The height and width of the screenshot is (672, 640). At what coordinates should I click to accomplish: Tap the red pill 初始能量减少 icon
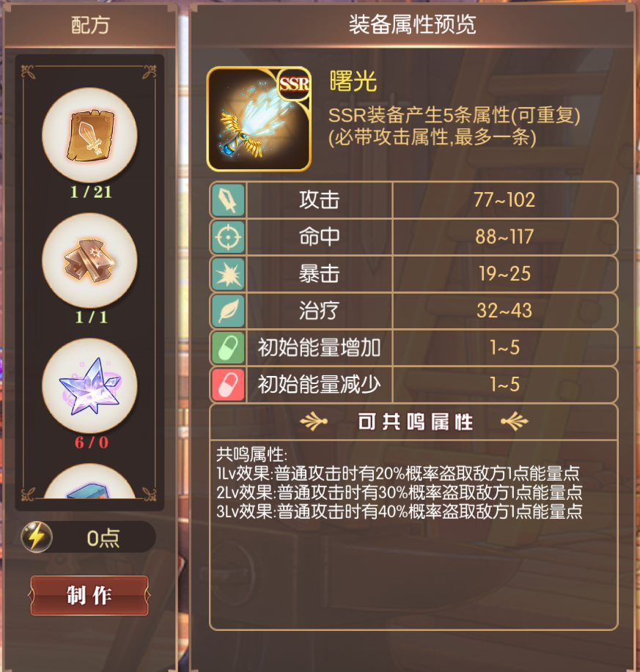(228, 385)
